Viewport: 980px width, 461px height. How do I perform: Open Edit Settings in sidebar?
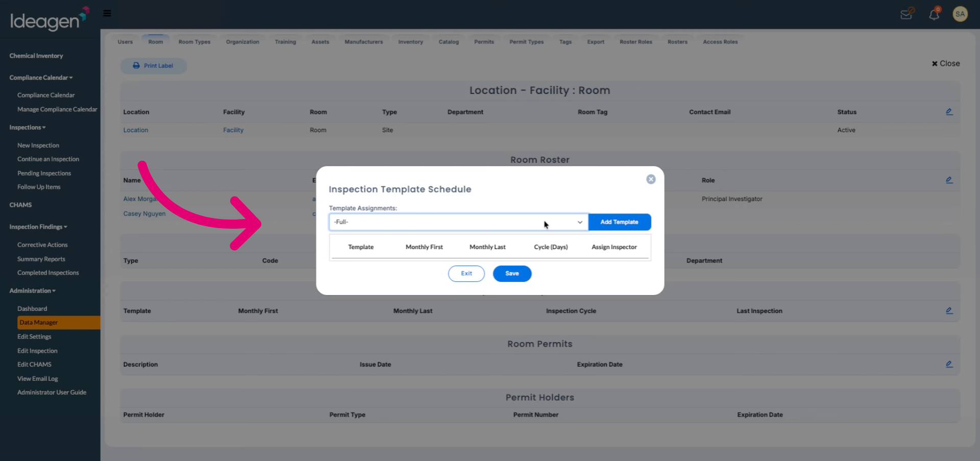coord(34,337)
